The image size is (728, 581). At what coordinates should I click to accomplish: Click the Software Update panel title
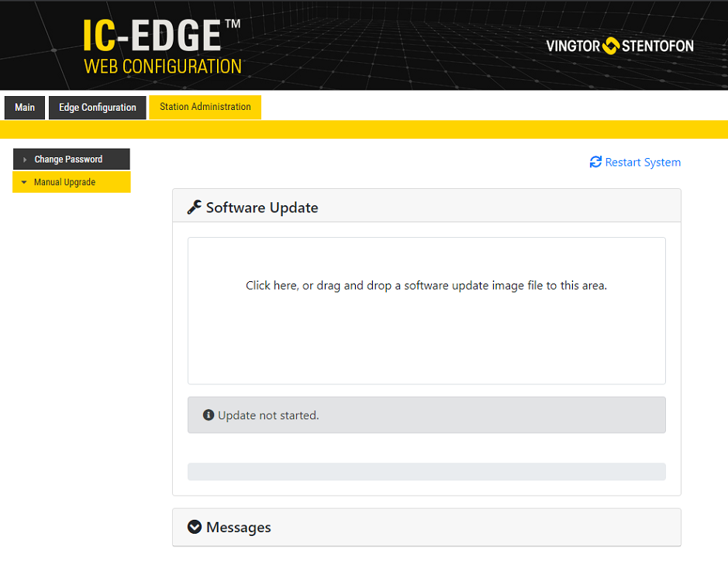click(x=262, y=208)
